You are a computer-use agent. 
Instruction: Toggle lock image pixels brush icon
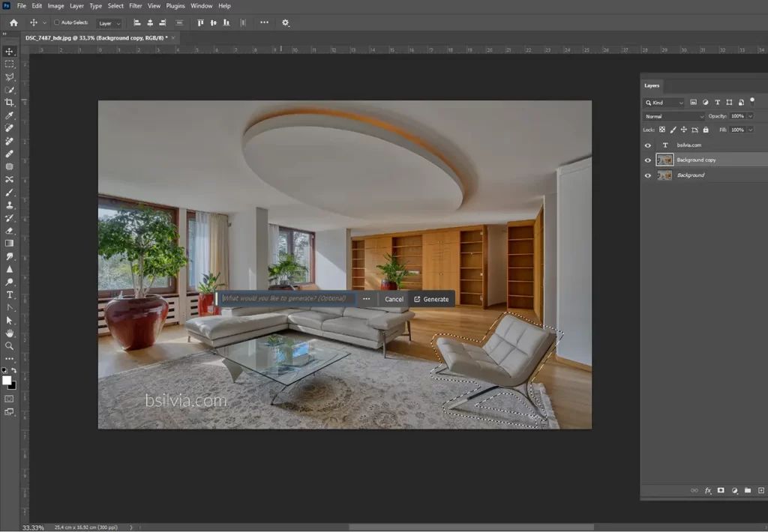click(673, 130)
